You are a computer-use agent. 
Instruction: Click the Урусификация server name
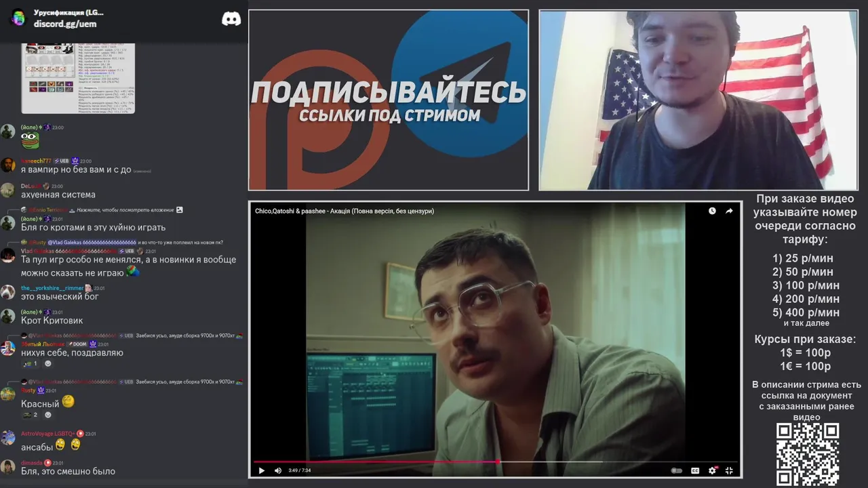tap(68, 12)
